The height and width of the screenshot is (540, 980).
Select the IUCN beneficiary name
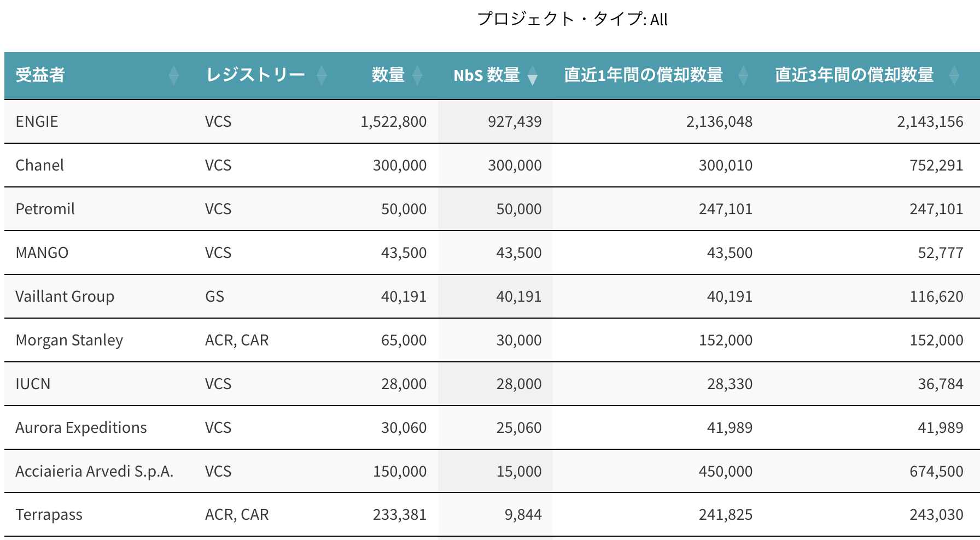point(33,384)
